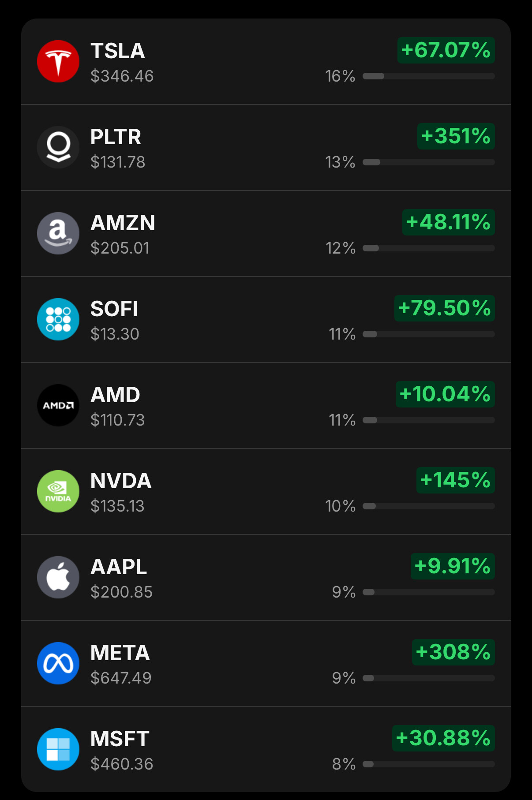Open the Tesla logo icon

[58, 61]
